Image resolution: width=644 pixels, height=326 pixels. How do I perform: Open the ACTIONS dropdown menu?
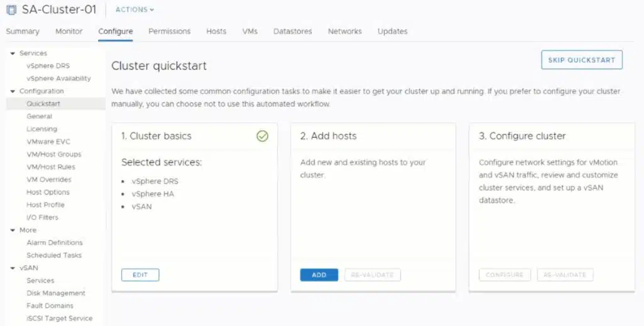click(135, 9)
